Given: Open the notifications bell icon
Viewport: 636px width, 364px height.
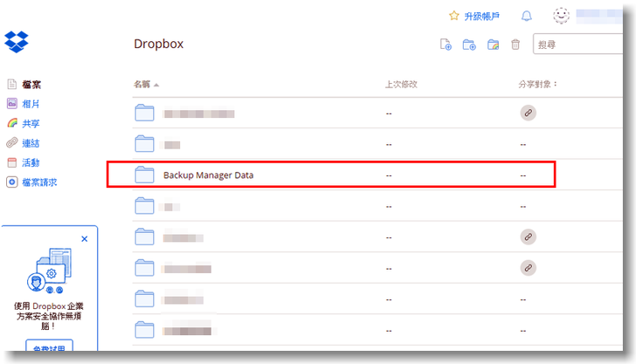Looking at the screenshot, I should [x=527, y=17].
